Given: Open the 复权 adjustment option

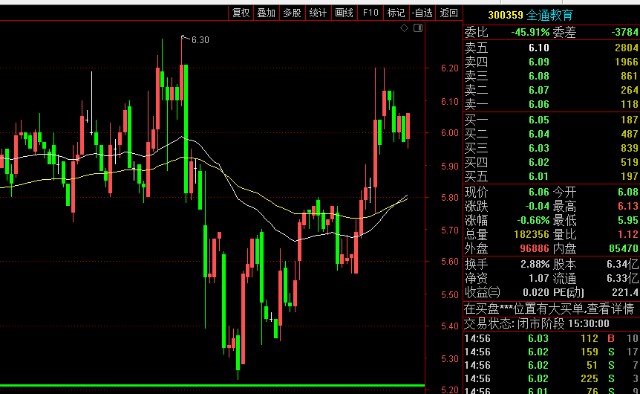Looking at the screenshot, I should (241, 13).
